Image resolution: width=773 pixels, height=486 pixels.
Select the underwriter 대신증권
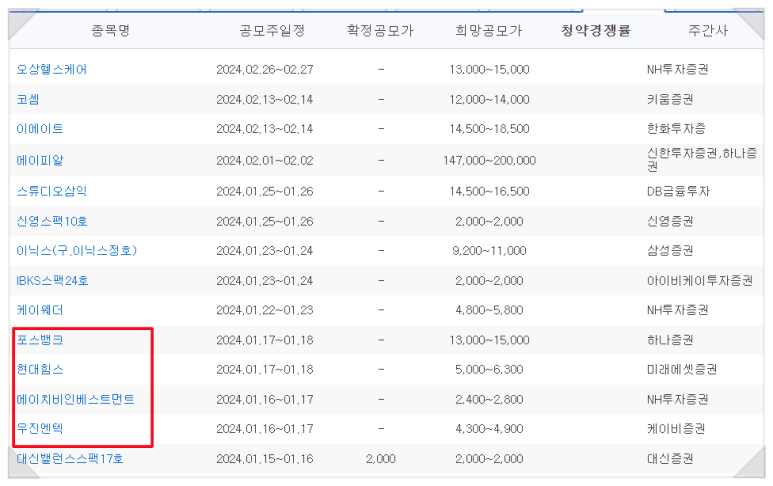tap(670, 459)
